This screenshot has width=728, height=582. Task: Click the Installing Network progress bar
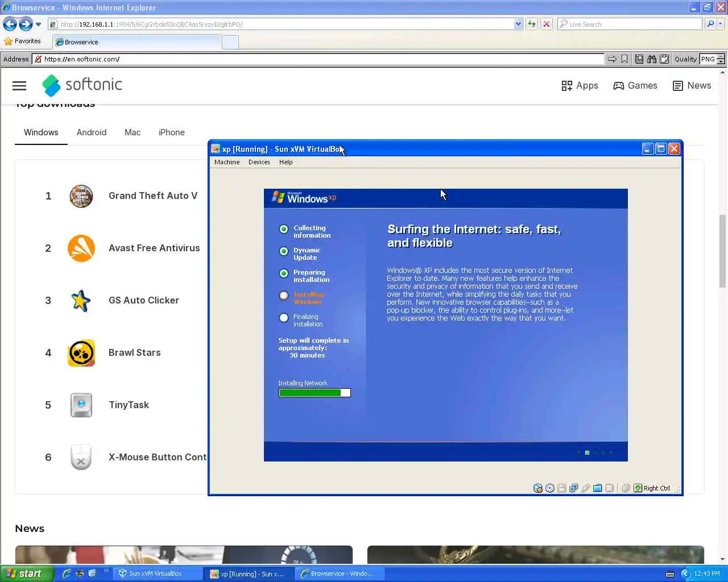tap(315, 393)
